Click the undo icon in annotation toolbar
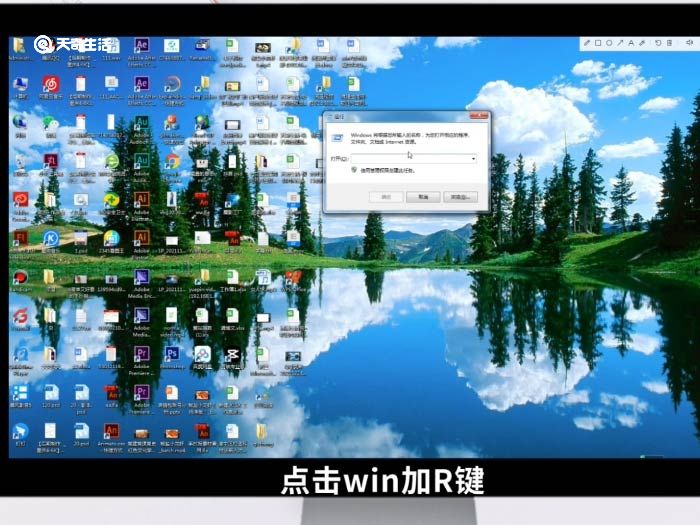Image resolution: width=700 pixels, height=525 pixels. tap(658, 43)
